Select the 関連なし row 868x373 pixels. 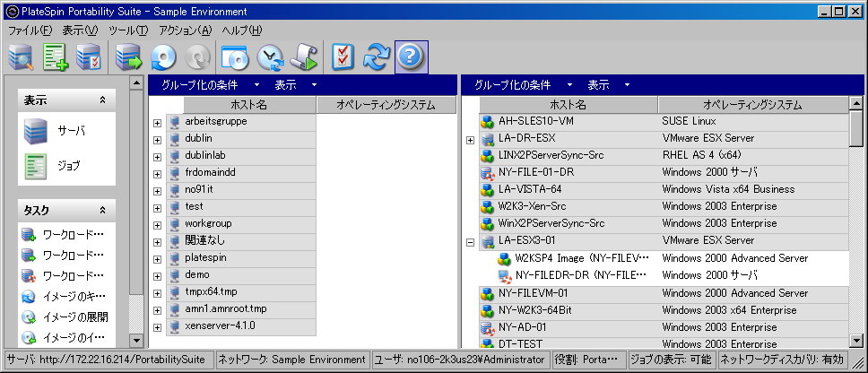click(x=241, y=241)
